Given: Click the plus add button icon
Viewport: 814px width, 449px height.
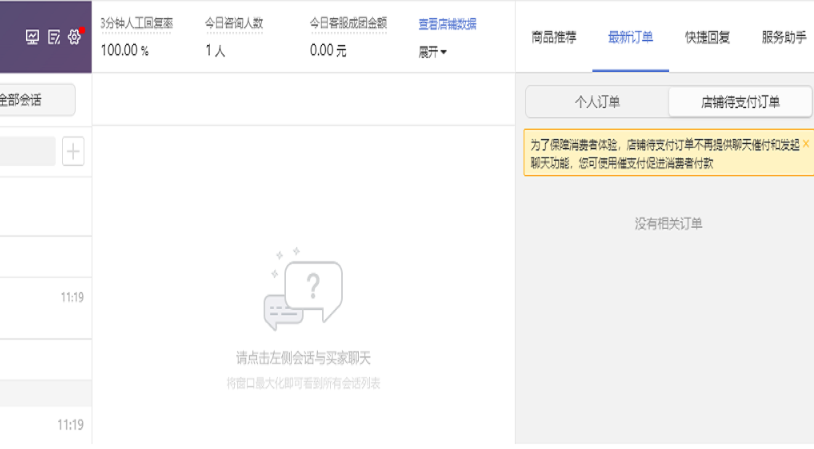Looking at the screenshot, I should click(x=73, y=152).
